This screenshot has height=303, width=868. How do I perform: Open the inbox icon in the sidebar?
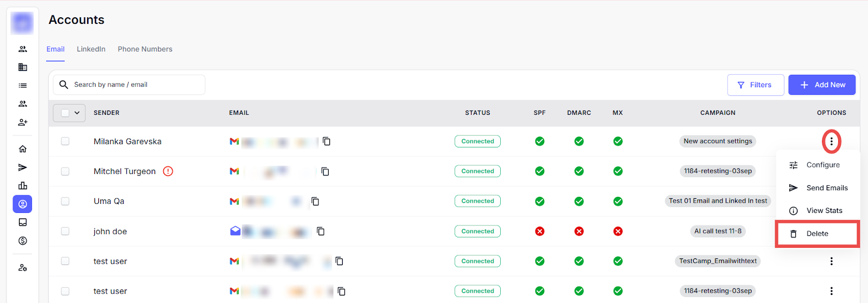[x=23, y=222]
